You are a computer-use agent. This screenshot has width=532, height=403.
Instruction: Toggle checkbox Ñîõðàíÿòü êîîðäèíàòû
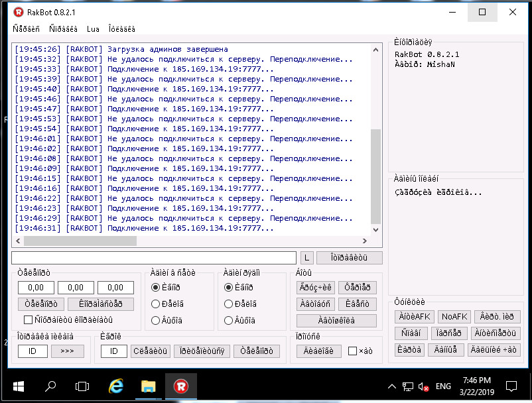(x=28, y=319)
